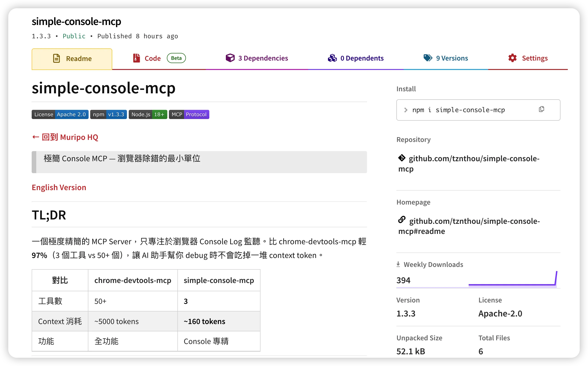
Task: Click the tag icon on the Versions tab
Action: pos(428,58)
